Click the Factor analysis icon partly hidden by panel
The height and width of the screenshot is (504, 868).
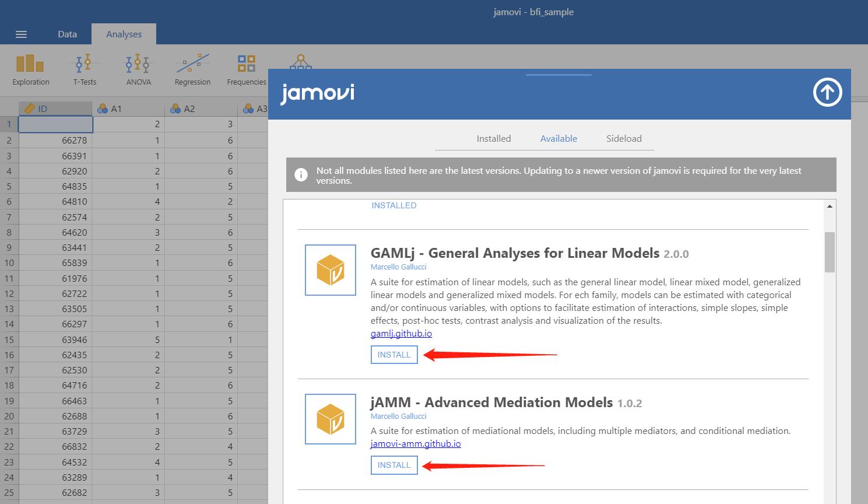click(300, 61)
